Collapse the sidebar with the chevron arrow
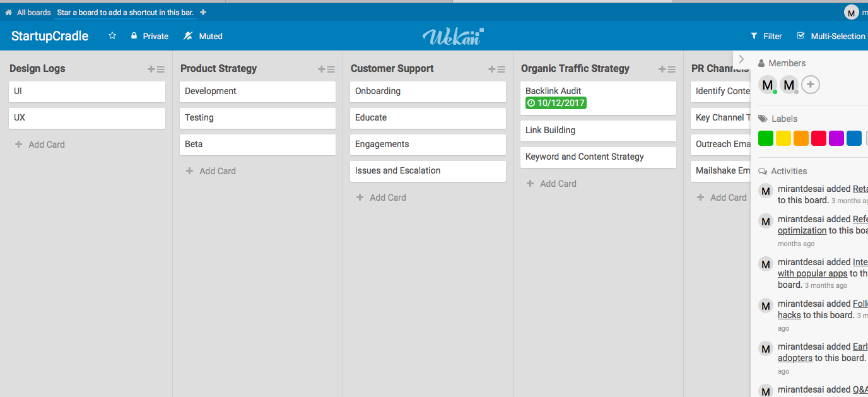This screenshot has width=868, height=397. coord(741,59)
